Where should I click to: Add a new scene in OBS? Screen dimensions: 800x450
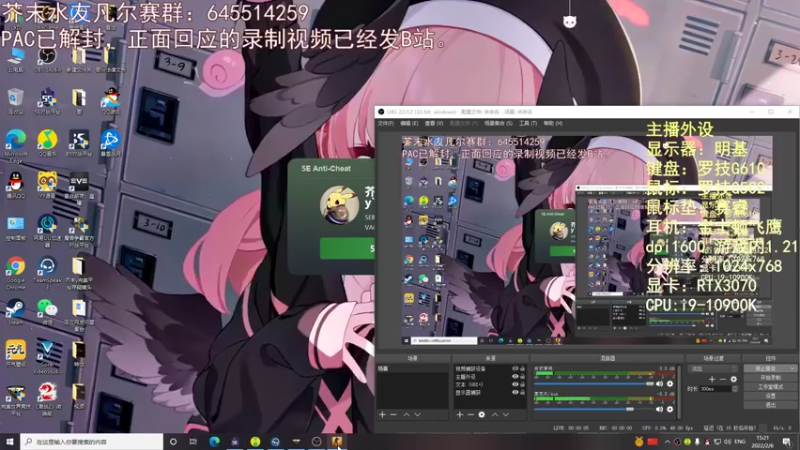(x=382, y=415)
